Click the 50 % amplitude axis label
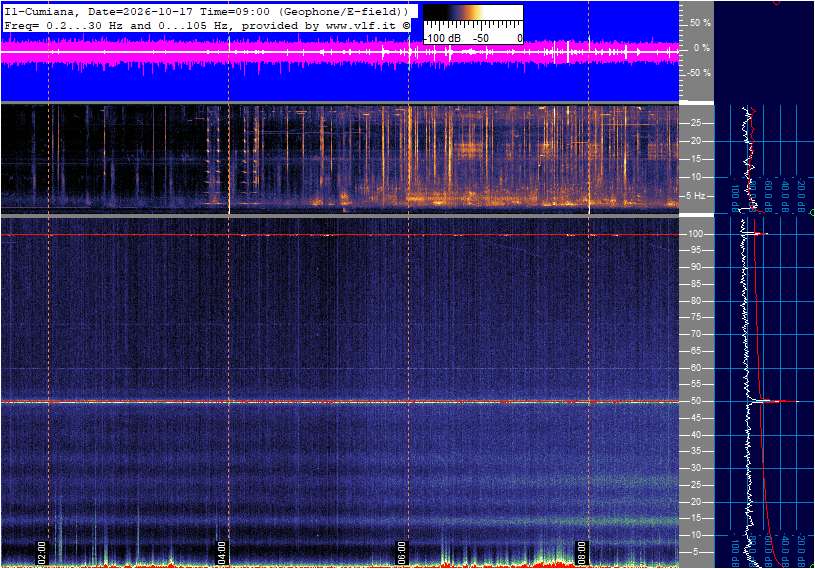 tap(700, 23)
